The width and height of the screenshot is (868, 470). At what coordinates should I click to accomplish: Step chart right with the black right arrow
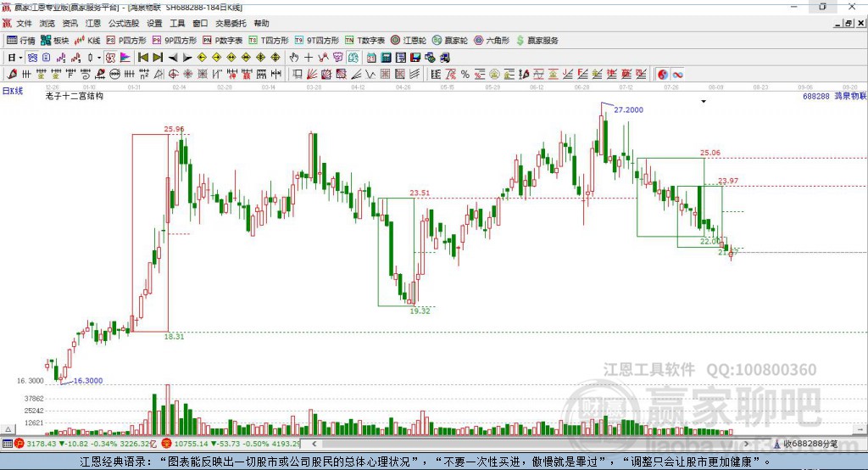click(x=187, y=58)
